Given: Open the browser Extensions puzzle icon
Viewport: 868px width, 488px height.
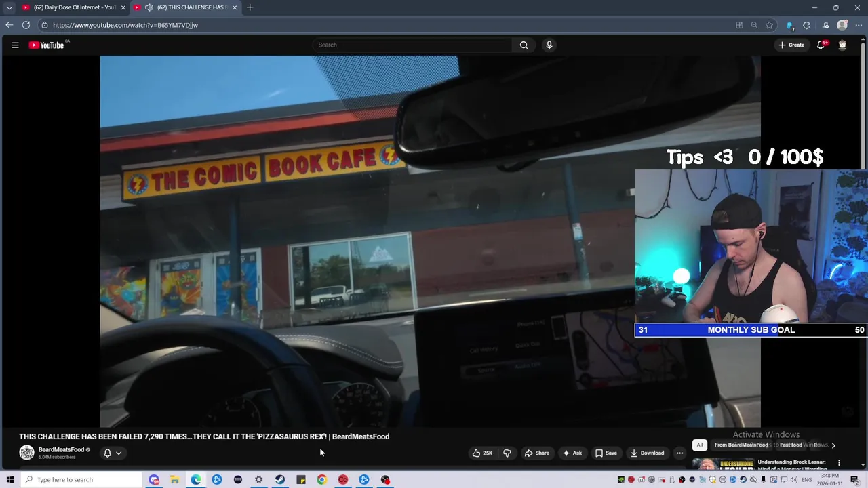Looking at the screenshot, I should tap(806, 25).
